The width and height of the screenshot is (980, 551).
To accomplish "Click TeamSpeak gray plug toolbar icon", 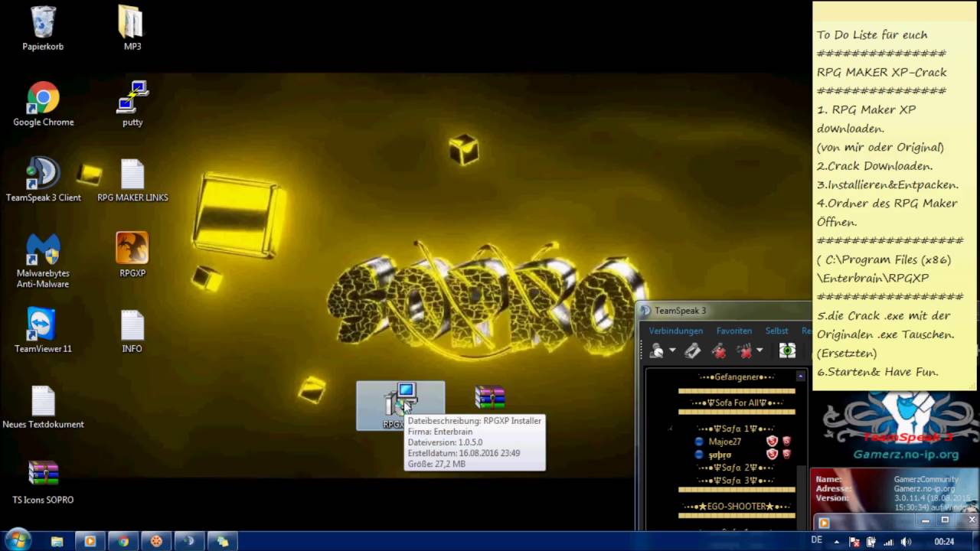I will 692,350.
